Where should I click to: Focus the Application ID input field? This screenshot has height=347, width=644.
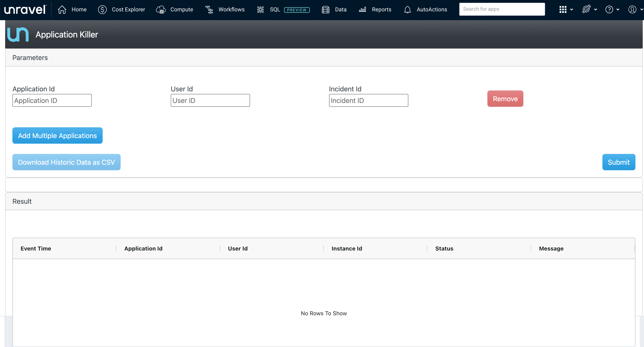pyautogui.click(x=52, y=101)
